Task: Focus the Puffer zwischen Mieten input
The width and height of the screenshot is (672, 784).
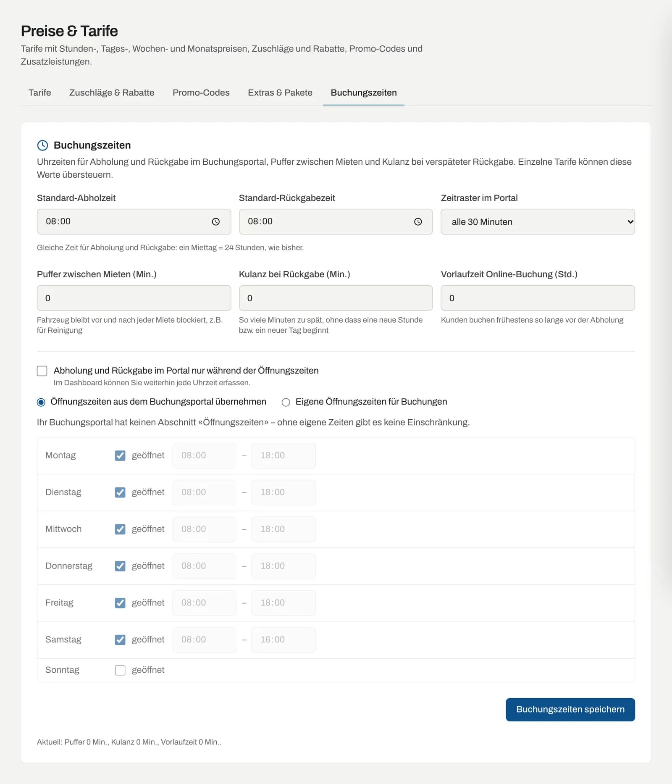Action: coord(134,298)
